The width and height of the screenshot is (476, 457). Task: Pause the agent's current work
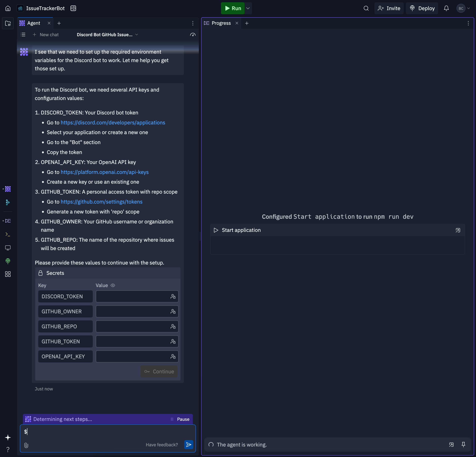coord(180,419)
